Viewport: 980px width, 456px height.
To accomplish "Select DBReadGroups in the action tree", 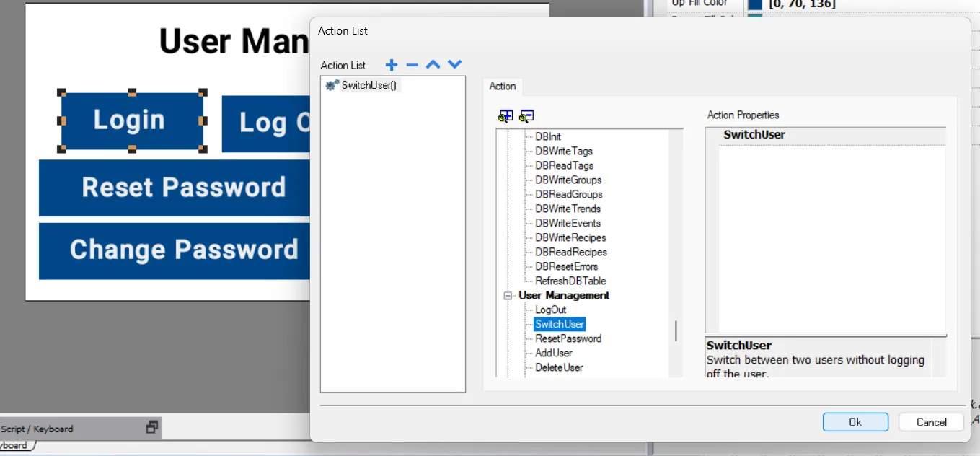I will pos(569,194).
